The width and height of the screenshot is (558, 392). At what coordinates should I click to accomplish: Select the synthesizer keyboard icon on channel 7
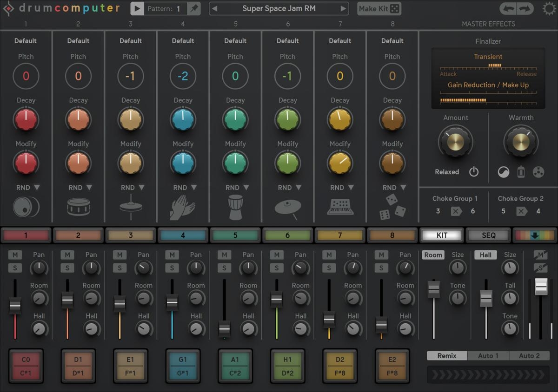pyautogui.click(x=340, y=207)
